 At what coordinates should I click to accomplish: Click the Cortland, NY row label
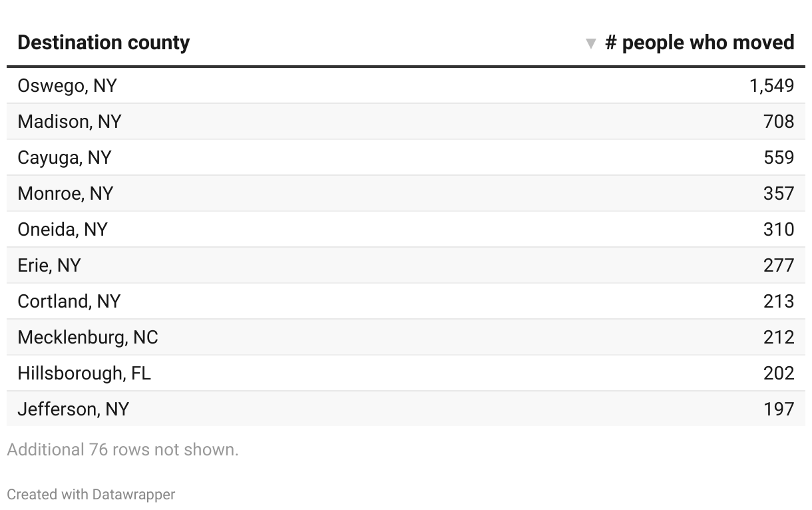[x=69, y=302]
